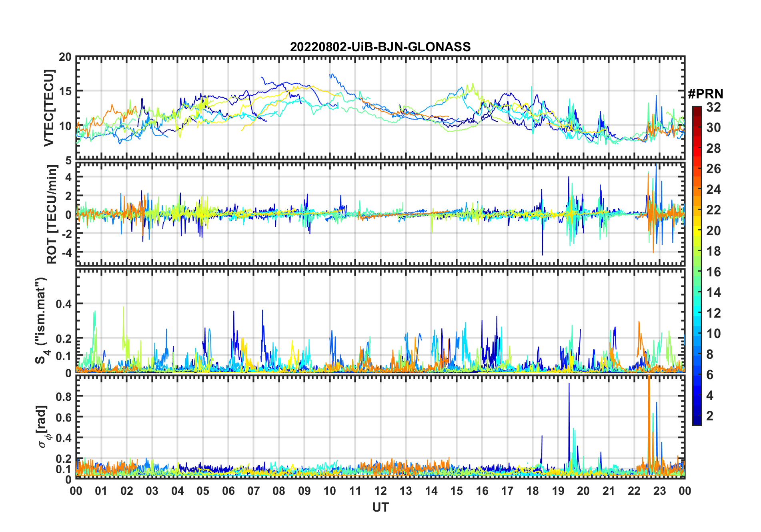The height and width of the screenshot is (532, 761).
Task: Click hour tick "17" on the UT axis
Action: 507,491
